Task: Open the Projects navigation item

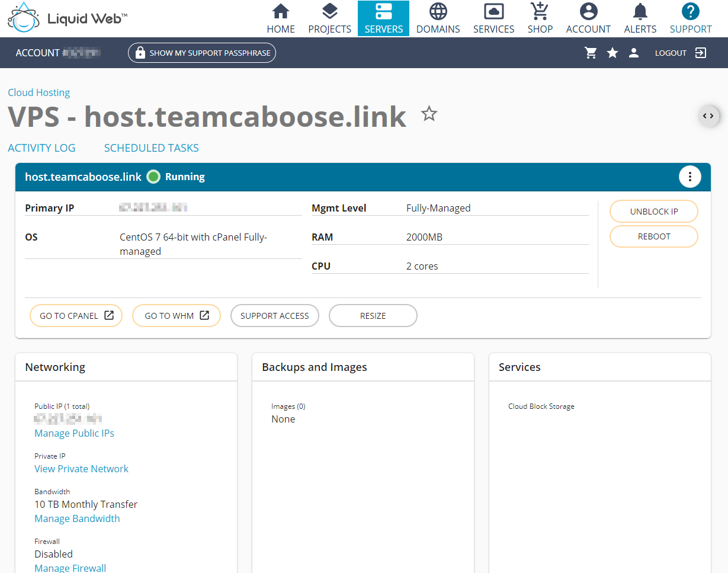Action: (x=329, y=18)
